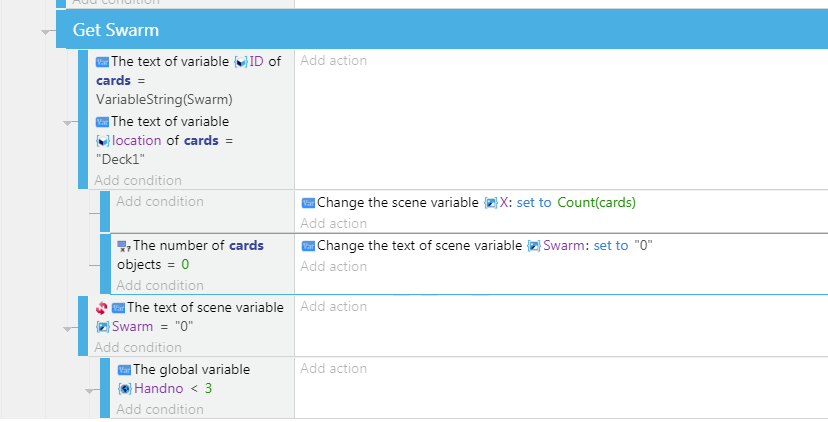Click the VariableString(Swarm) condition text
Image resolution: width=828 pixels, height=422 pixels.
point(164,100)
